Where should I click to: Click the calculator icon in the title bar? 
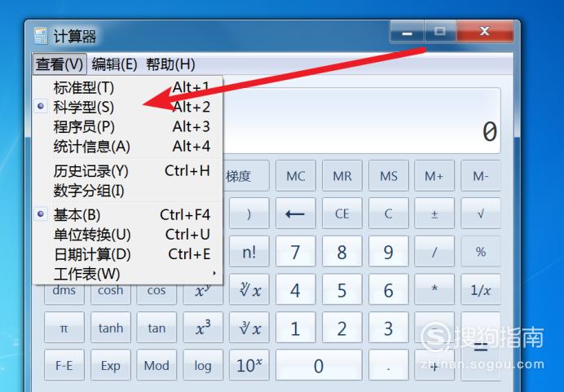click(40, 36)
